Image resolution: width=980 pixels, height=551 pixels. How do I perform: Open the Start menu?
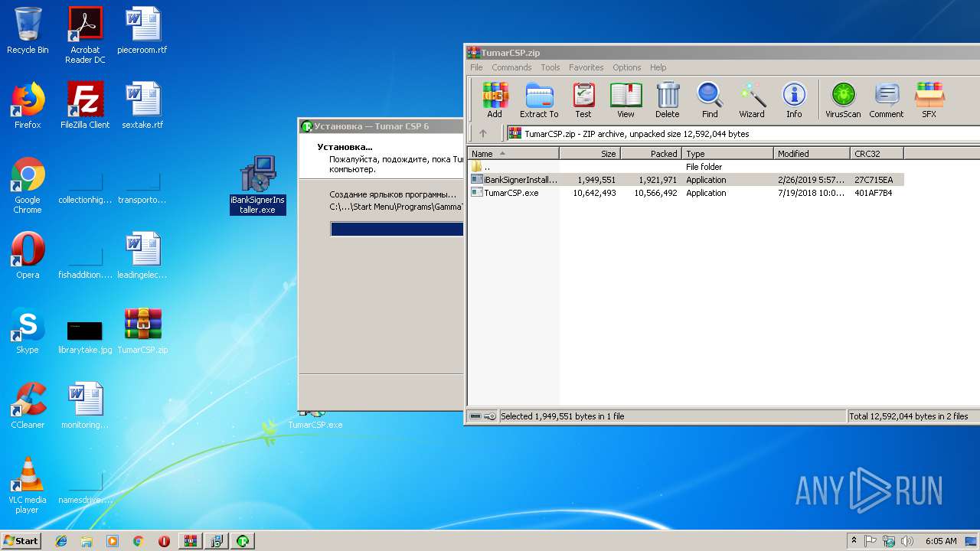click(x=21, y=540)
